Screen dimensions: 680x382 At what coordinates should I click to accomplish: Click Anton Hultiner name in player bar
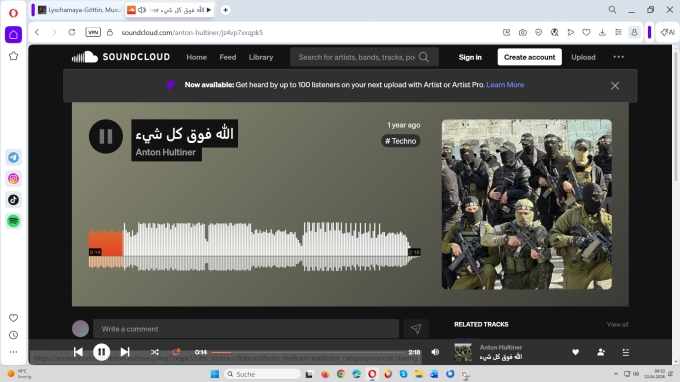[x=501, y=347]
